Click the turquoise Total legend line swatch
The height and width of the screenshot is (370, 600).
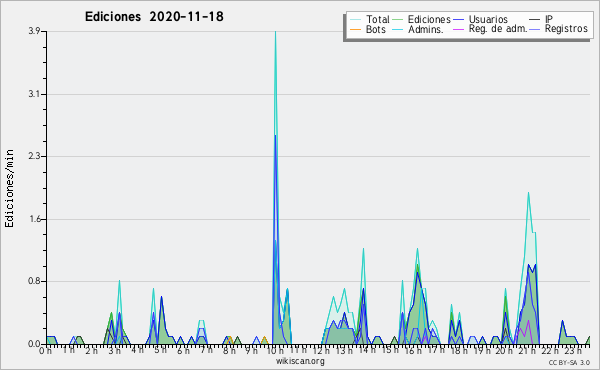(x=355, y=20)
